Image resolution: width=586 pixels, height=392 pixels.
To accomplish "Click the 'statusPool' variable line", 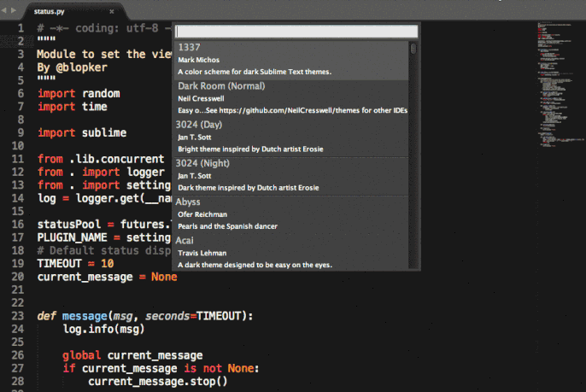I will click(104, 225).
